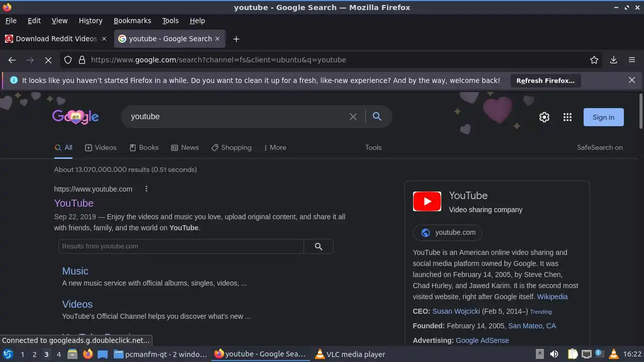Open the Wikipedia link

click(x=552, y=297)
